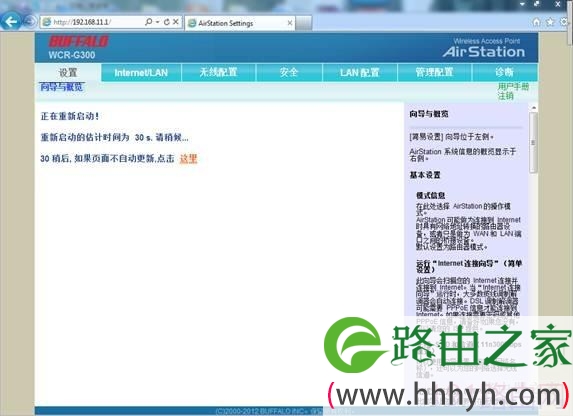The height and width of the screenshot is (416, 573).
Task: Switch to the Internet/LAN tab
Action: [x=141, y=72]
